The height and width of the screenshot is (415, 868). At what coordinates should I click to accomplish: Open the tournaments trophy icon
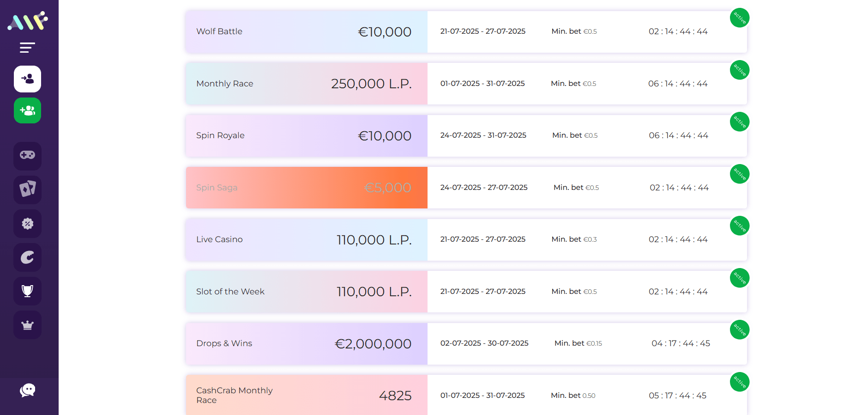[x=27, y=291]
